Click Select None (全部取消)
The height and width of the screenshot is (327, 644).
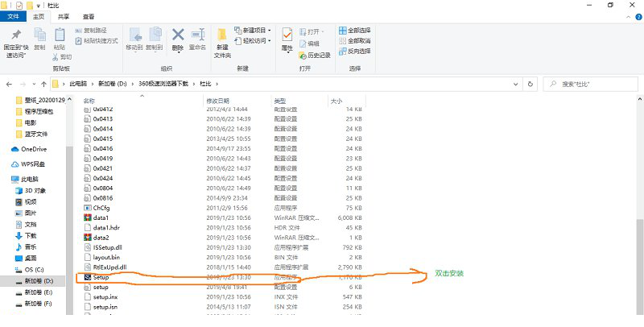[x=355, y=40]
